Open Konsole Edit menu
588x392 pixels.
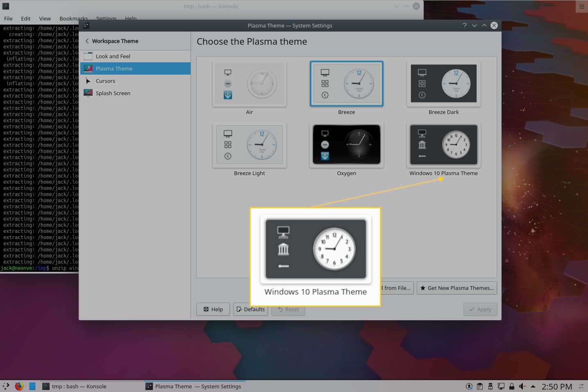tap(26, 18)
